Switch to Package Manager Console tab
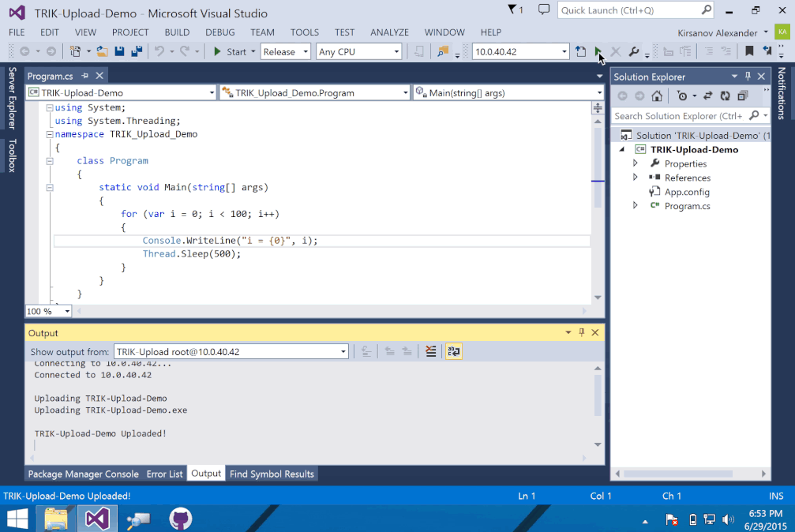 click(83, 474)
